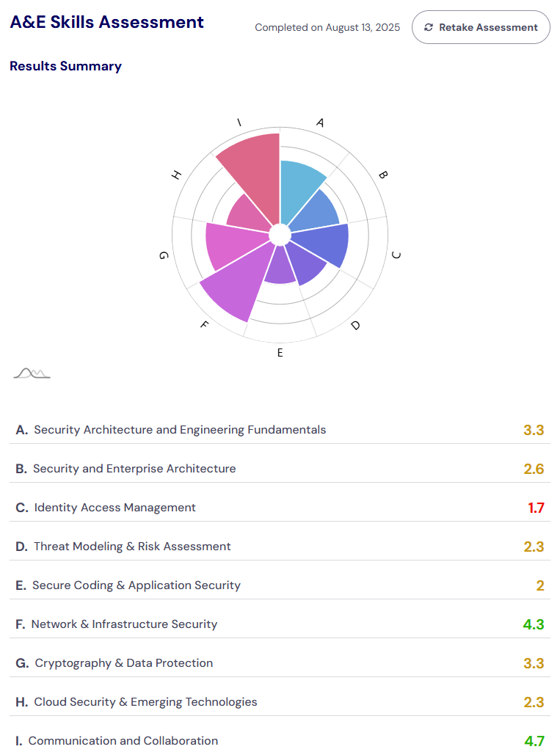Click the magenta chart wedge for category G
Image resolution: width=560 pixels, height=752 pixels.
pos(227,245)
